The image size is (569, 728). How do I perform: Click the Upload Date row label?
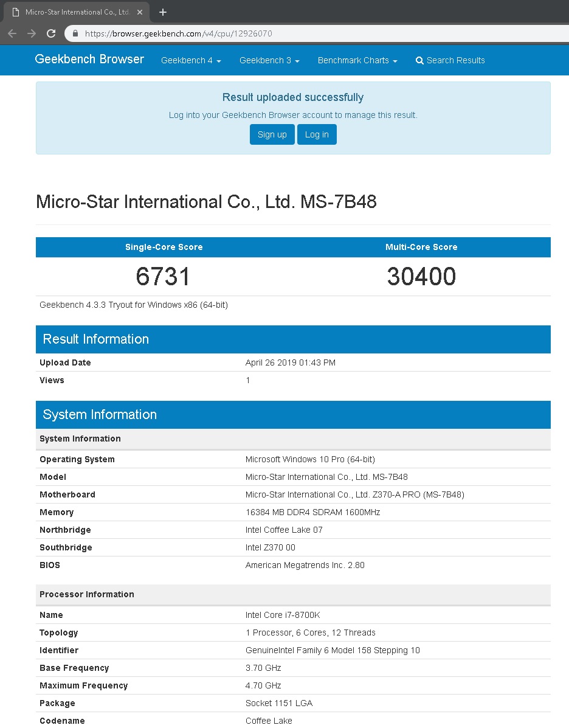pos(65,362)
